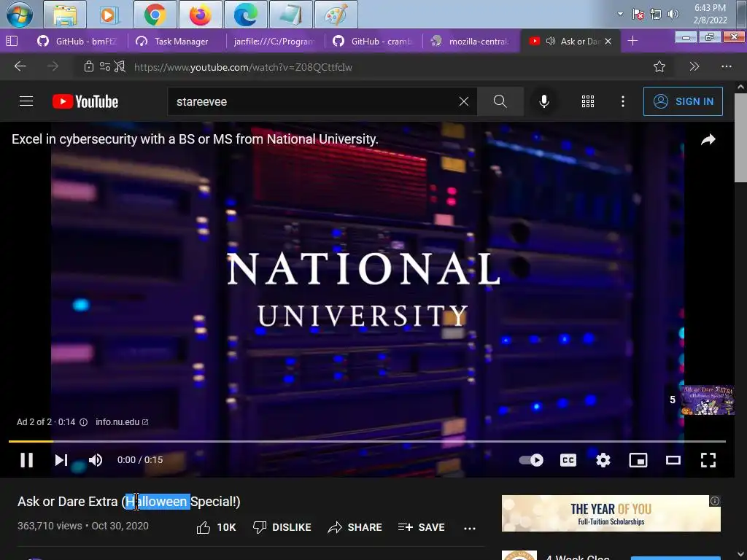Open a new browser tab

(632, 41)
